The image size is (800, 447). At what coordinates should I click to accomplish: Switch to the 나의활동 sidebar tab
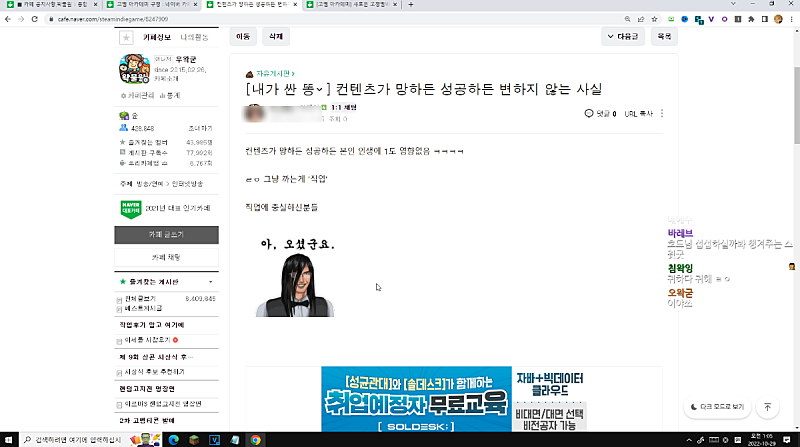[x=194, y=37]
